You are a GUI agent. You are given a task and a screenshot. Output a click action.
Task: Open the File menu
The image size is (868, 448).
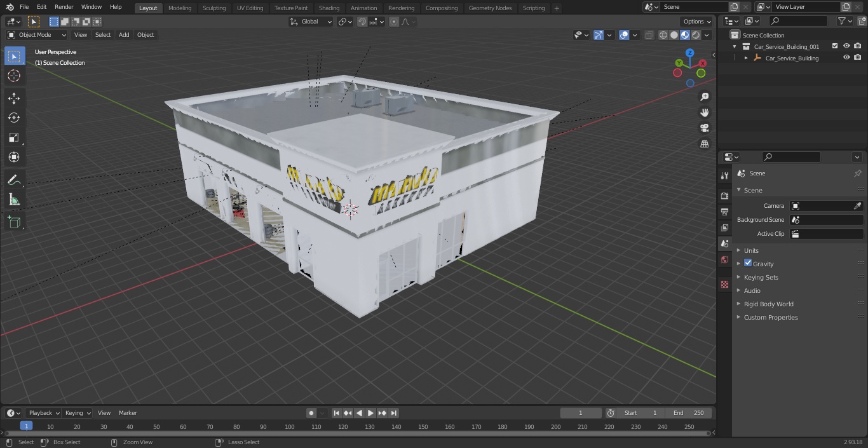(24, 7)
